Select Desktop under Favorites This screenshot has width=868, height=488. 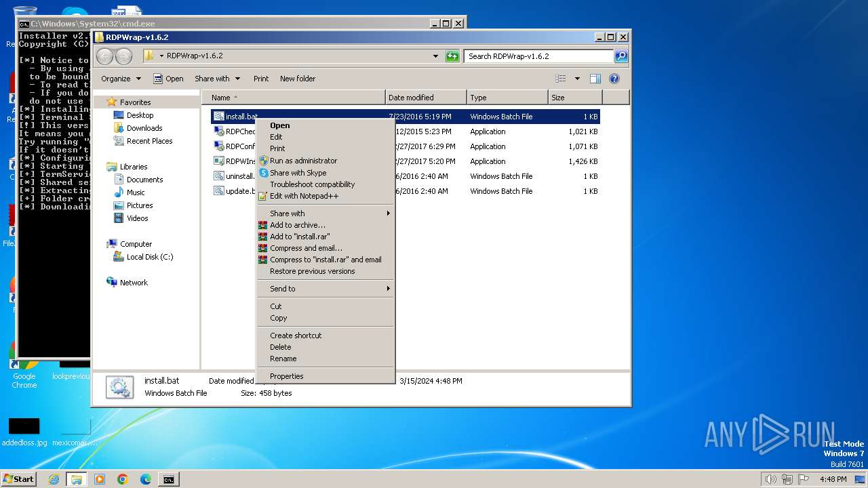click(x=134, y=115)
